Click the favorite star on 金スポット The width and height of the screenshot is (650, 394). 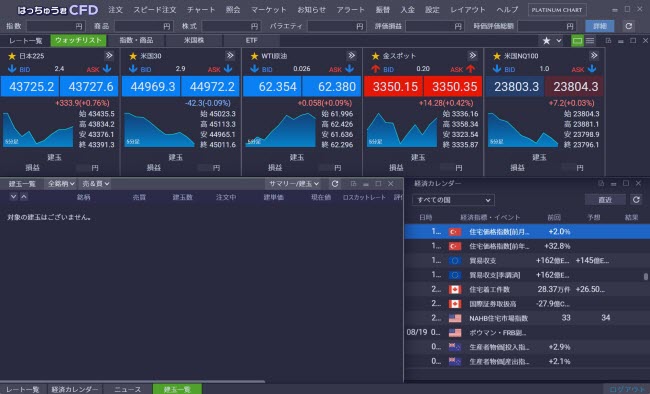pos(375,56)
